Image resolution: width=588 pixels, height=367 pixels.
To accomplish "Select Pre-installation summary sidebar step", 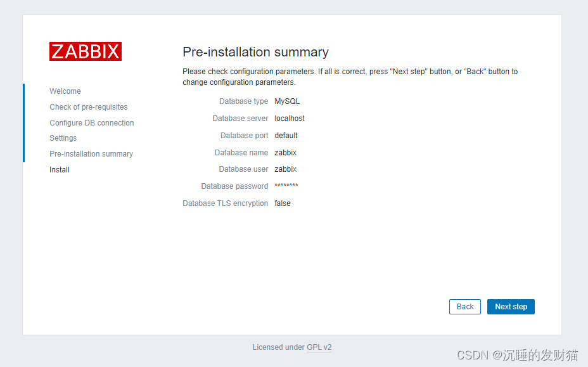I will (91, 154).
